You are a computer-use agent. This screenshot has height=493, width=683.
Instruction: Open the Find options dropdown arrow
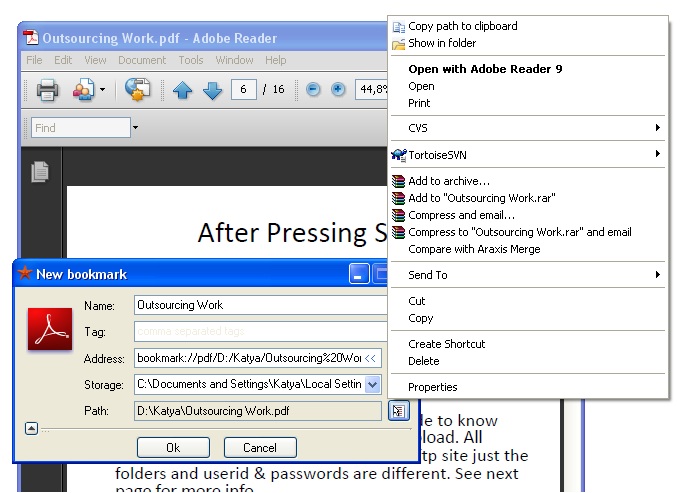point(135,128)
